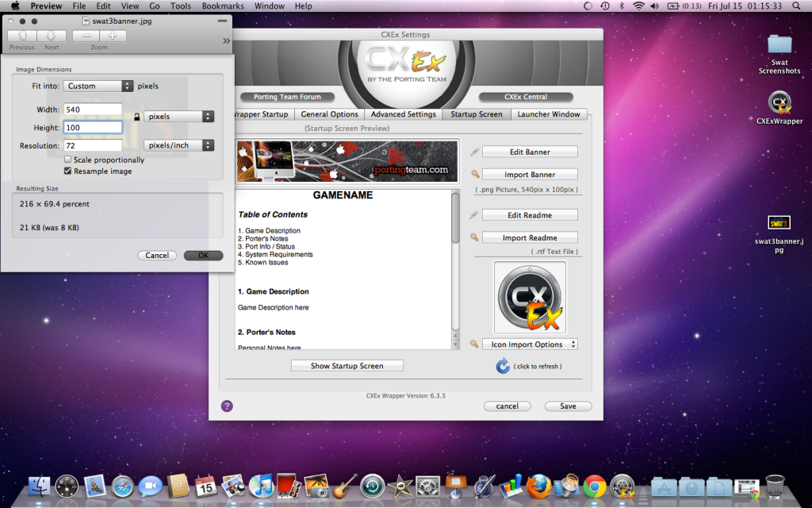812x508 pixels.
Task: Switch to the Advanced Settings tab
Action: click(404, 114)
